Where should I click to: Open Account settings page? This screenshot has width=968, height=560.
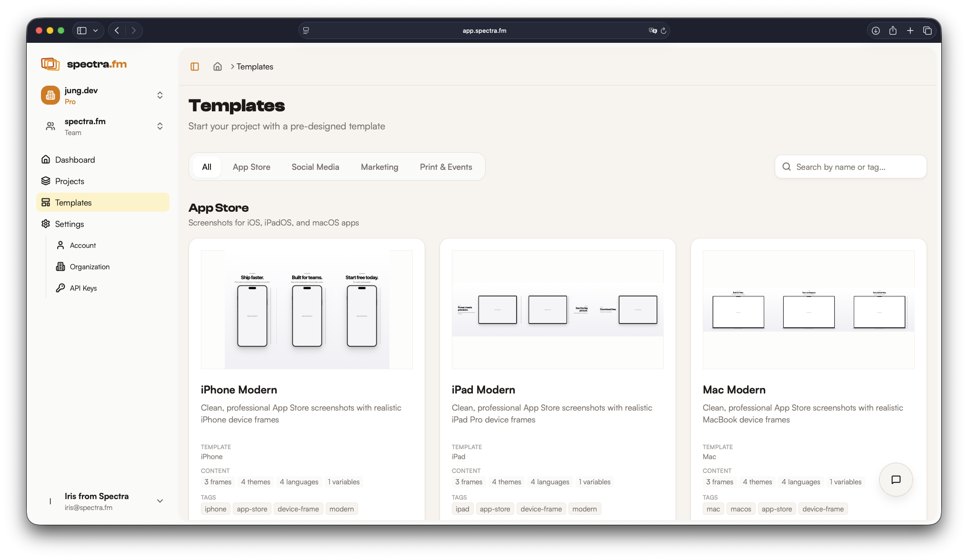click(x=83, y=246)
